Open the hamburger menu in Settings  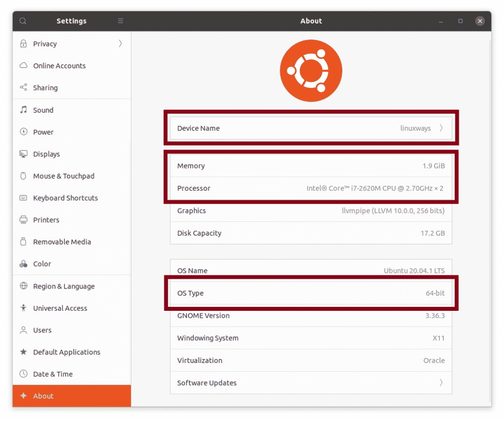[120, 21]
